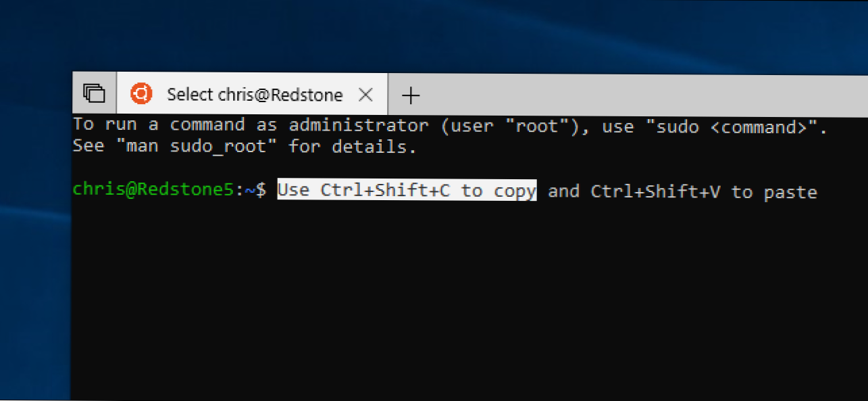Open a new tab with plus button
This screenshot has height=401, width=868.
point(410,95)
